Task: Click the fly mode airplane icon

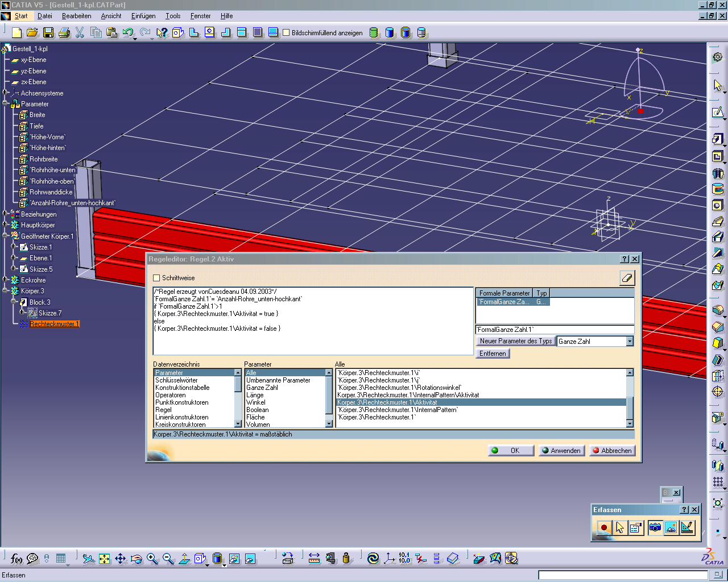Action: [x=89, y=559]
